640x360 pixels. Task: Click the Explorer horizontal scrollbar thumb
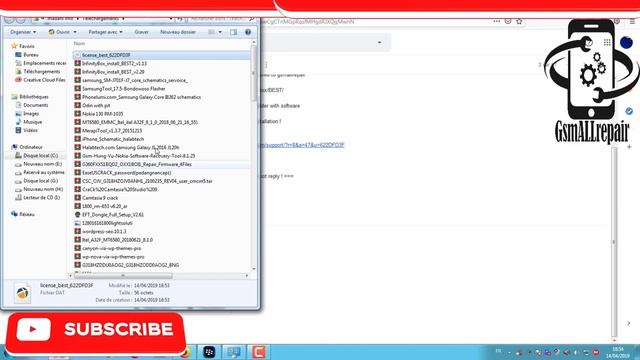(123, 276)
